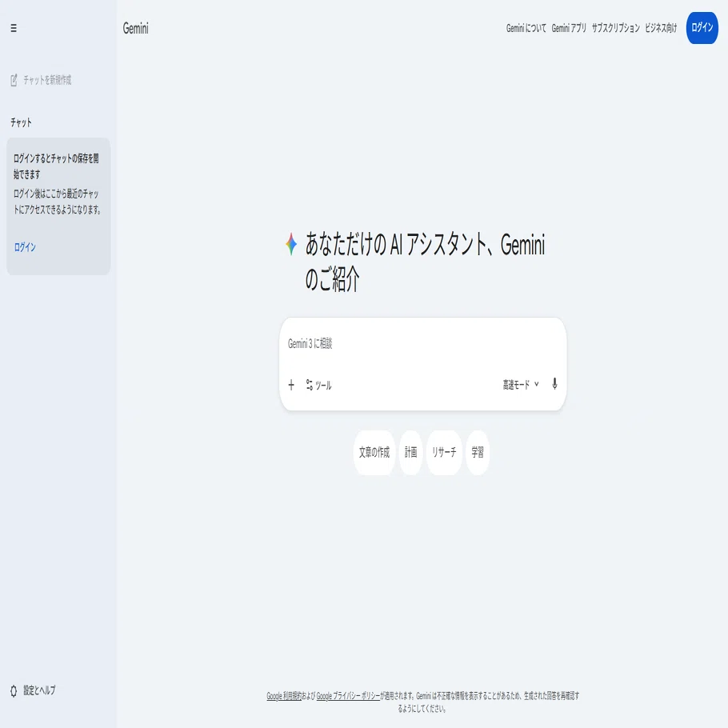
Task: Click ログインするとチャットの保存を開始できます text
Action: 56,166
